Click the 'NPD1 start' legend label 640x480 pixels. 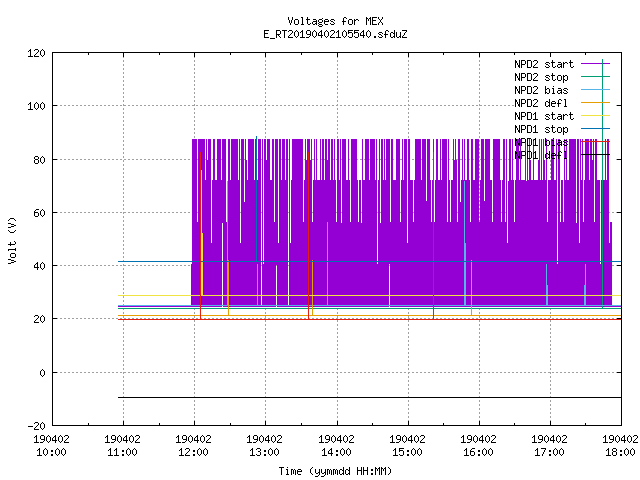tap(544, 116)
